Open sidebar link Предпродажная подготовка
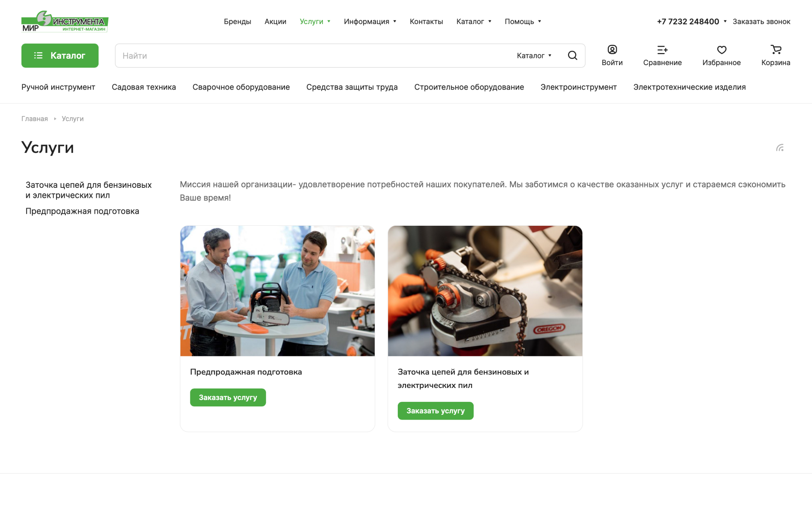Viewport: 812px width, 508px height. 82,211
